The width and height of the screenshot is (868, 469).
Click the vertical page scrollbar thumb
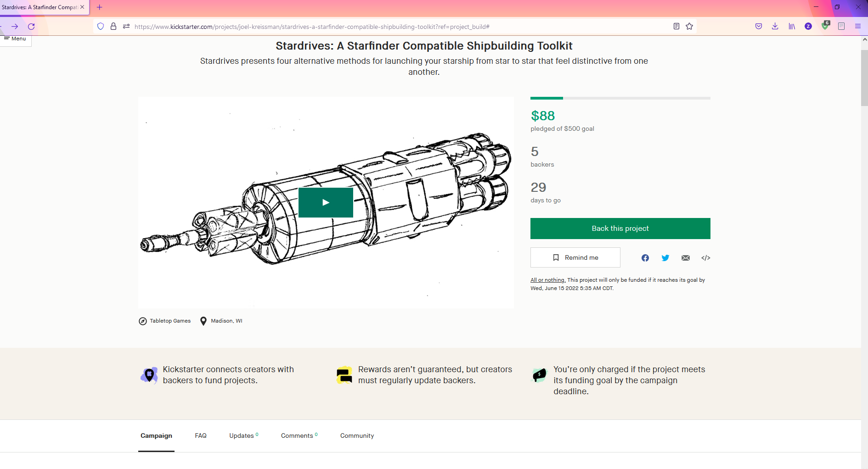tap(864, 78)
